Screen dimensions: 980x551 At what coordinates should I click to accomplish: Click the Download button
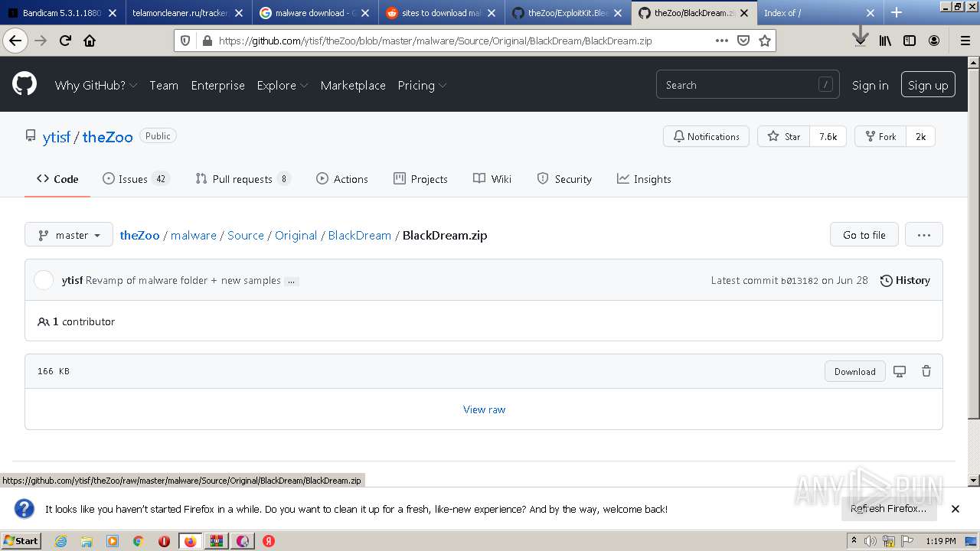[x=855, y=371]
